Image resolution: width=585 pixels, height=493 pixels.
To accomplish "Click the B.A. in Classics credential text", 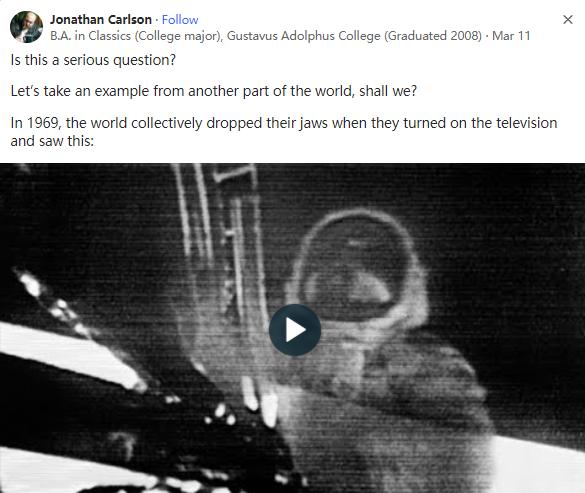I will pos(90,36).
